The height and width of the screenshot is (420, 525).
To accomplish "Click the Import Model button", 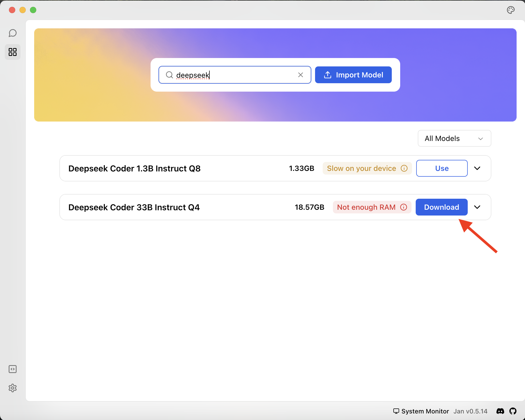I will 353,75.
